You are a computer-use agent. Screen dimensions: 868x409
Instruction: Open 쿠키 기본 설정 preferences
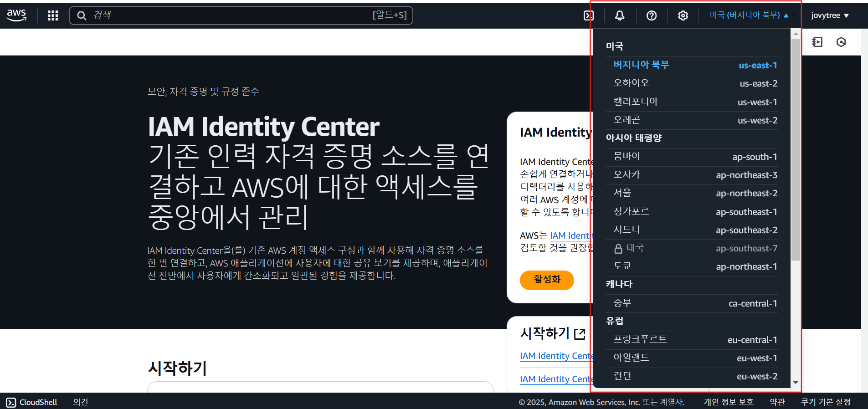[x=826, y=402]
